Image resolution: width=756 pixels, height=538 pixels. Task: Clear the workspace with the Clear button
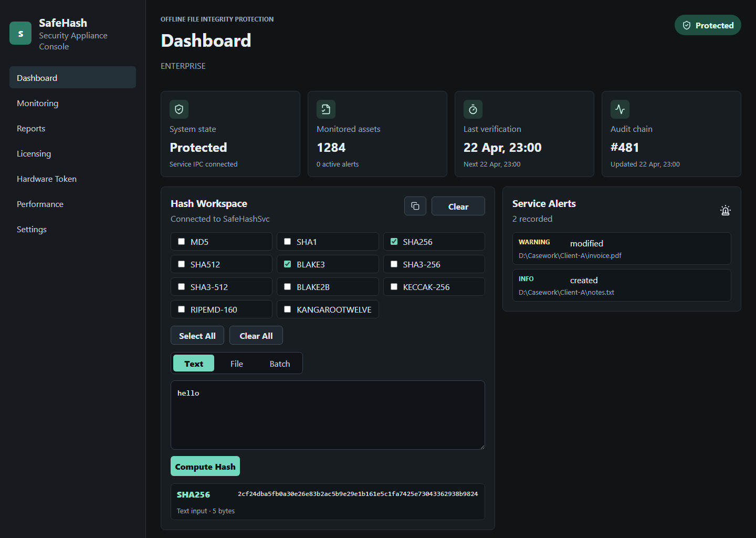[x=458, y=206]
